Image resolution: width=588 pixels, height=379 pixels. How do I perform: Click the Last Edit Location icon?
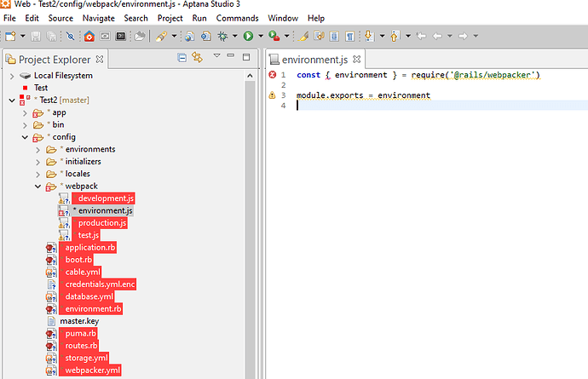click(422, 36)
